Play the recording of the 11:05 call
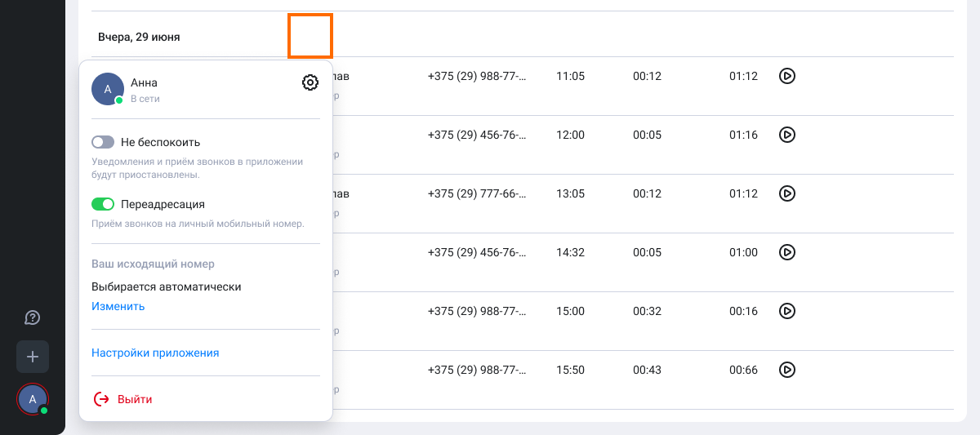 click(x=786, y=76)
